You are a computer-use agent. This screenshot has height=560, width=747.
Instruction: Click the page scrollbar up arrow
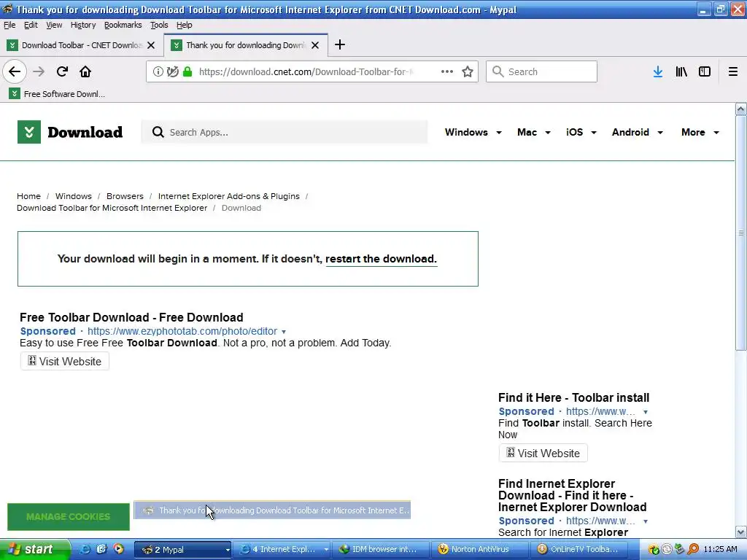[x=741, y=109]
